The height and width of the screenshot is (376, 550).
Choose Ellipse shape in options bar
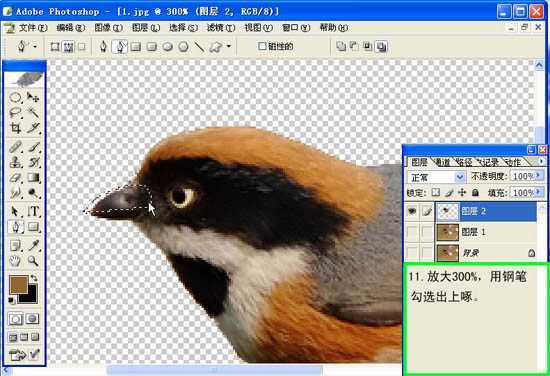coord(168,47)
